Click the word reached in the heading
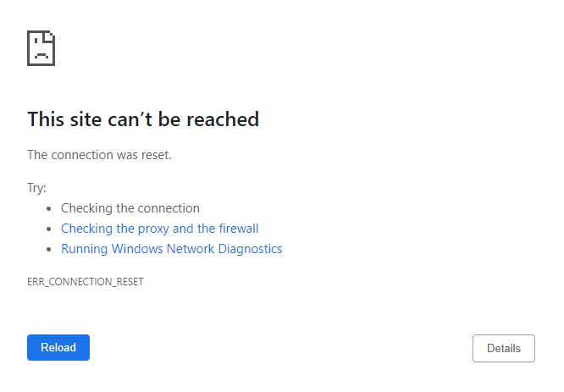This screenshot has width=564, height=392. click(223, 119)
